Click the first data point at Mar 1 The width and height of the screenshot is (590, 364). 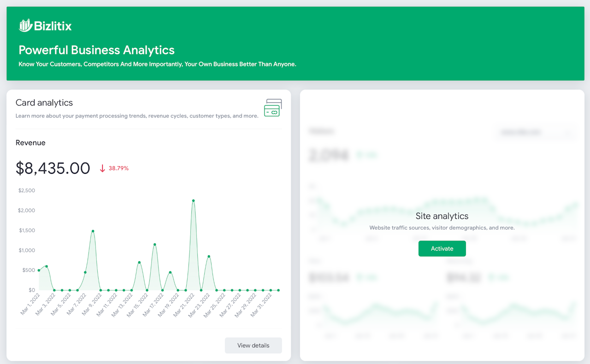(39, 270)
